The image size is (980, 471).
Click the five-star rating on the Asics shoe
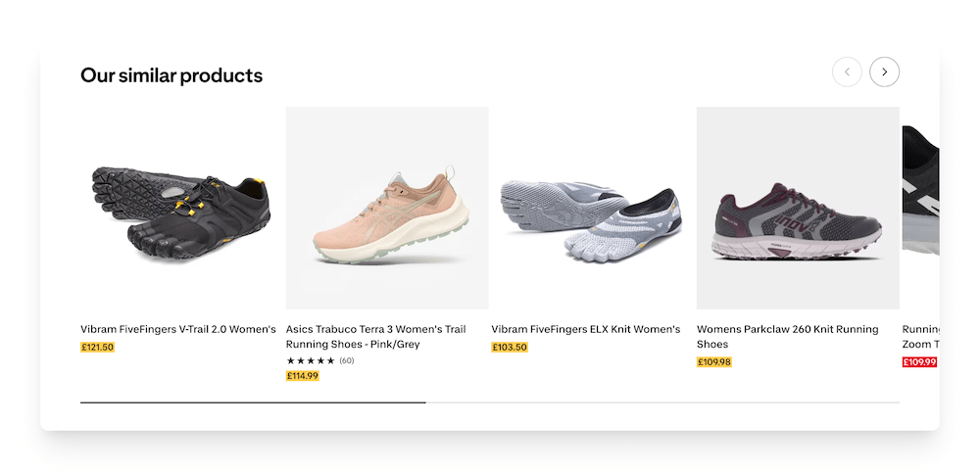point(311,361)
